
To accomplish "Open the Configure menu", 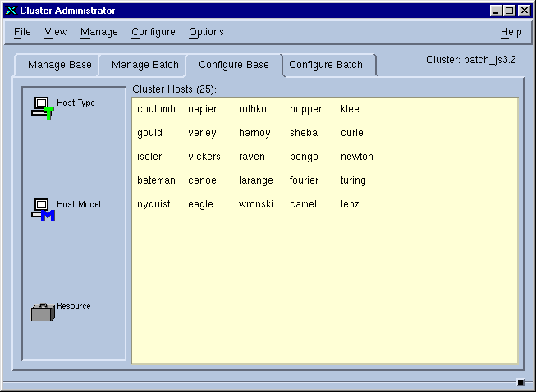I will click(x=153, y=32).
